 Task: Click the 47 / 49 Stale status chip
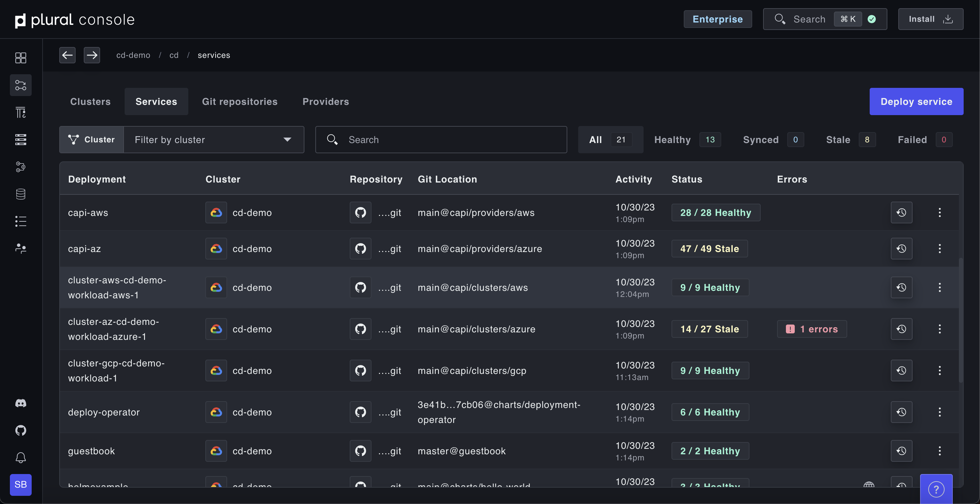(710, 249)
